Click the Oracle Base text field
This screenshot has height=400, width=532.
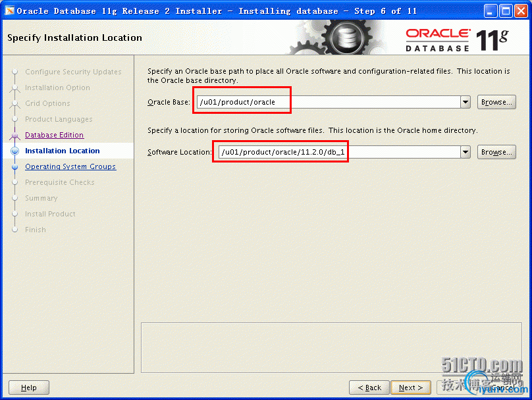[329, 102]
